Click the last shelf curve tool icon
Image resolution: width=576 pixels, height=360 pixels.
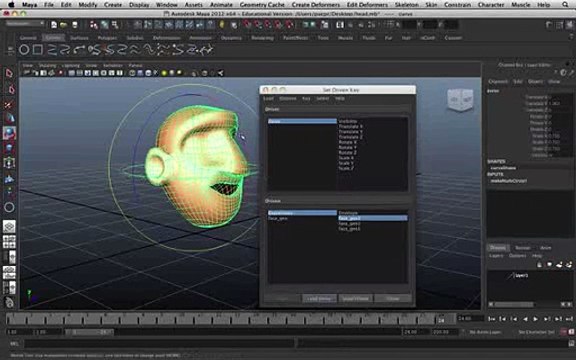click(205, 50)
